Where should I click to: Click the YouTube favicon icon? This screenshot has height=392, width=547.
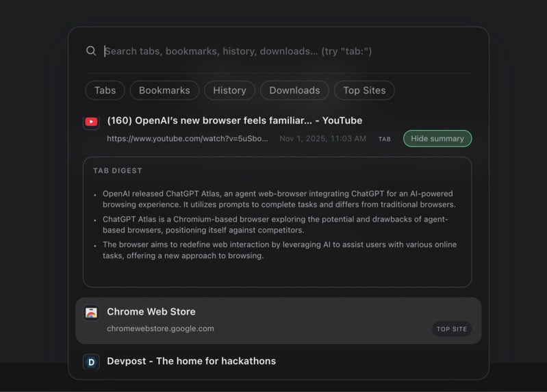pyautogui.click(x=92, y=122)
